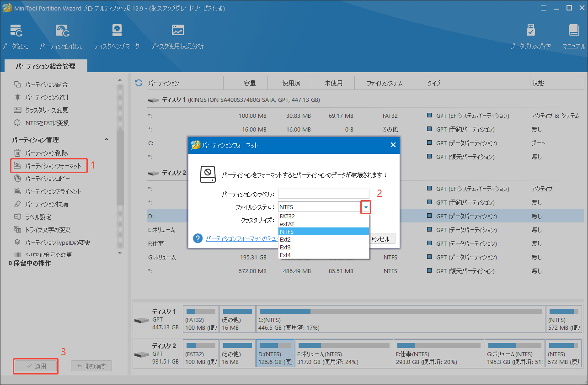Select F:仕事(NTFS) block in disk map
588x385 pixels.
pos(438,353)
